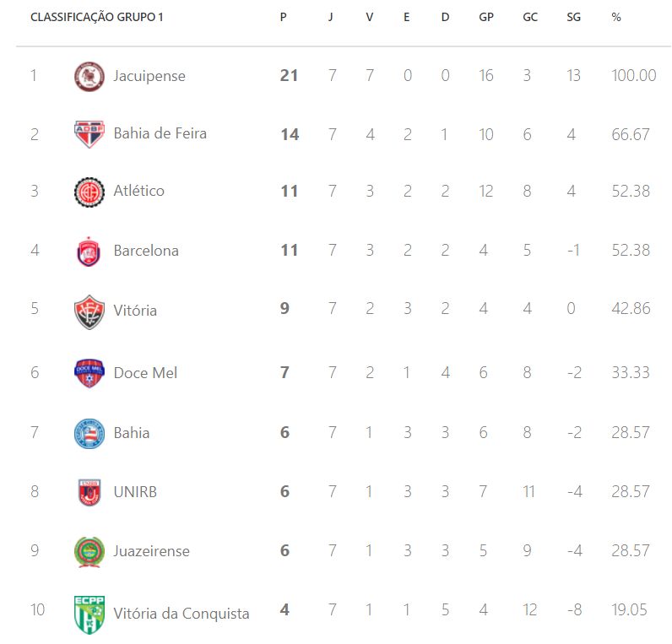This screenshot has width=672, height=644.
Task: Click the Juazeirense team name
Action: point(151,551)
